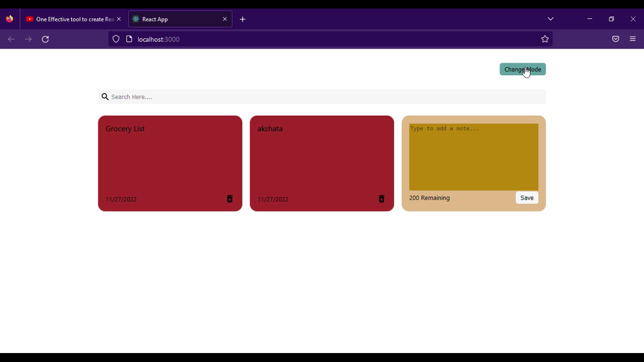Image resolution: width=644 pixels, height=362 pixels.
Task: Open the Firefox application menu
Action: point(633,39)
